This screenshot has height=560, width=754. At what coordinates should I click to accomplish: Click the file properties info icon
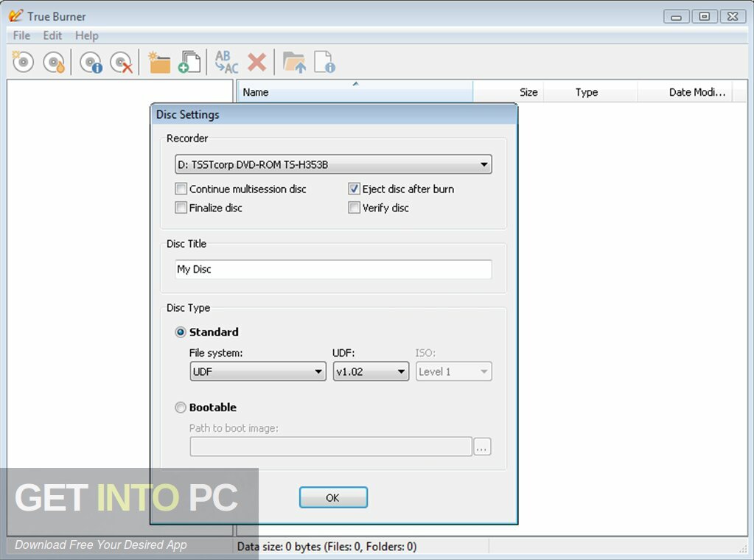[324, 62]
